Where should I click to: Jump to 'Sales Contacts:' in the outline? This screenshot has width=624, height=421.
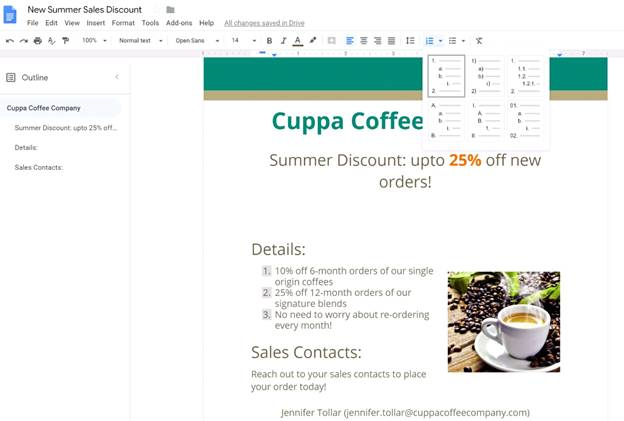pyautogui.click(x=39, y=167)
